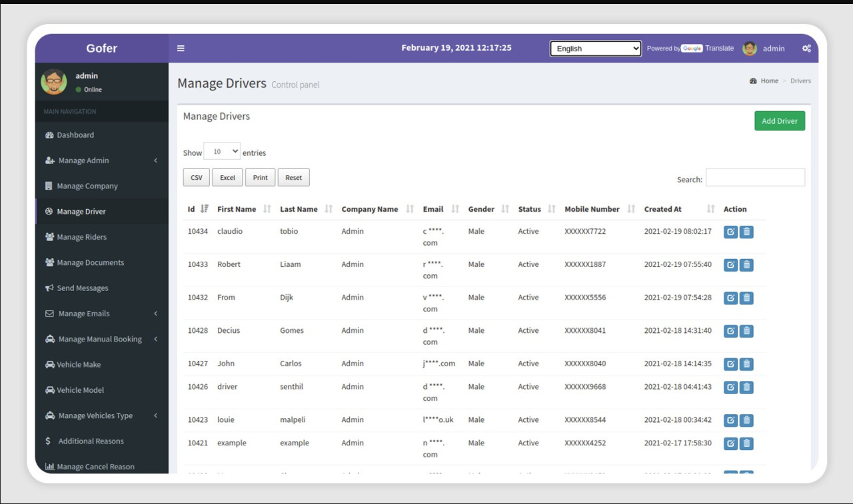Click the delete icon for driver Robert Liaam
853x504 pixels.
click(x=746, y=264)
